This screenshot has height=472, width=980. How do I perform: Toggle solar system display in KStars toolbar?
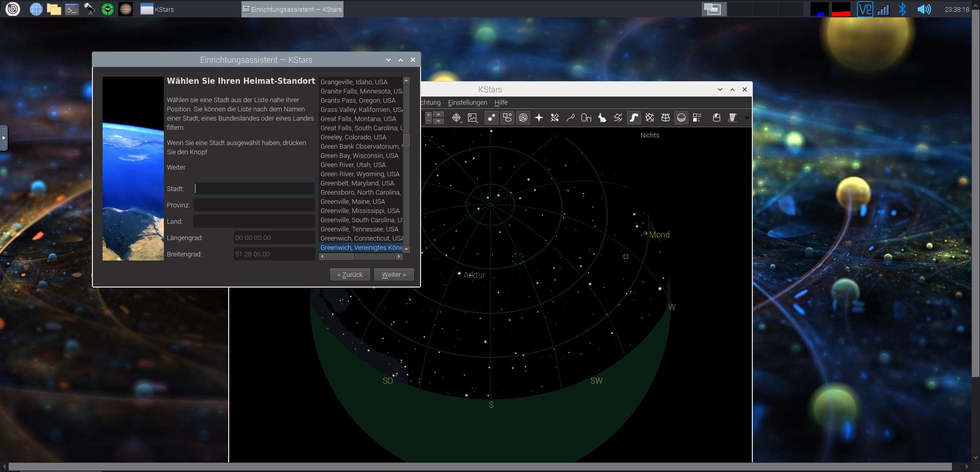pyautogui.click(x=523, y=118)
